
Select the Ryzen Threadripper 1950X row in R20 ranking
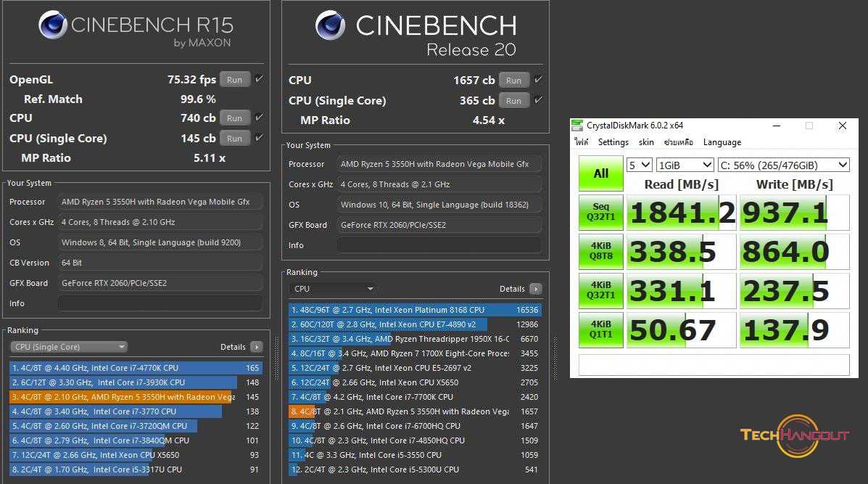click(x=415, y=339)
